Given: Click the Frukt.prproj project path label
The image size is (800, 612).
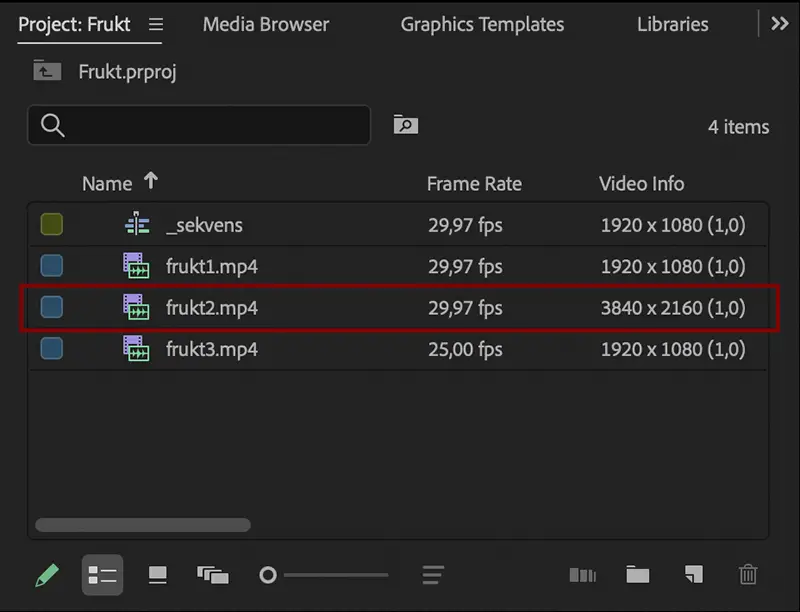Looking at the screenshot, I should pos(128,72).
